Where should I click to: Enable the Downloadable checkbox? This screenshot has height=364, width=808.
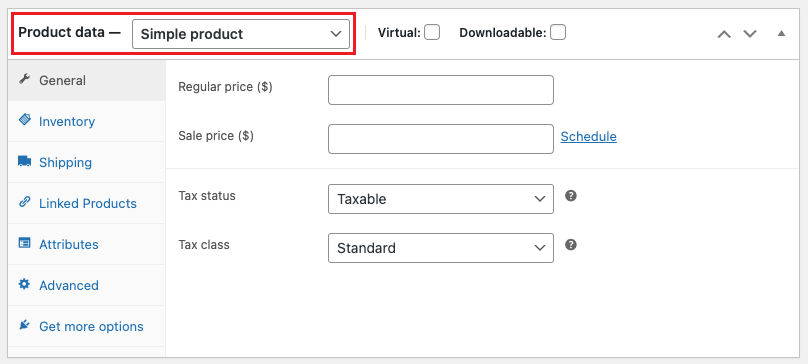point(558,32)
